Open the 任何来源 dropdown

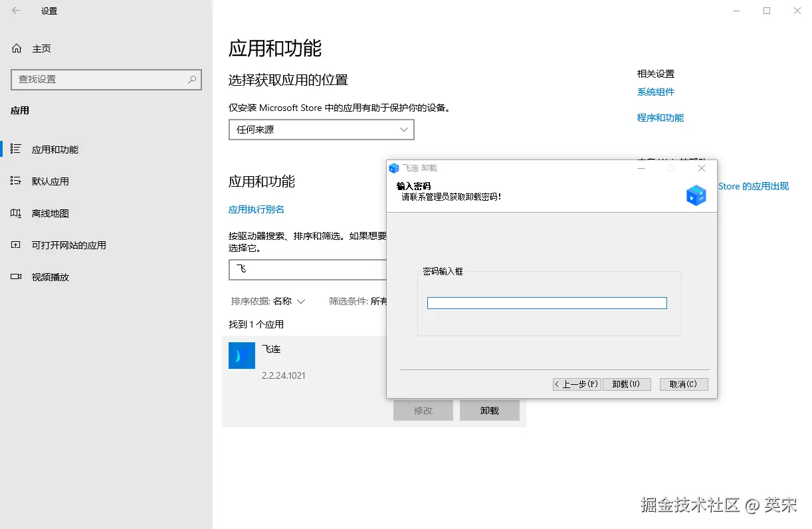click(x=322, y=130)
